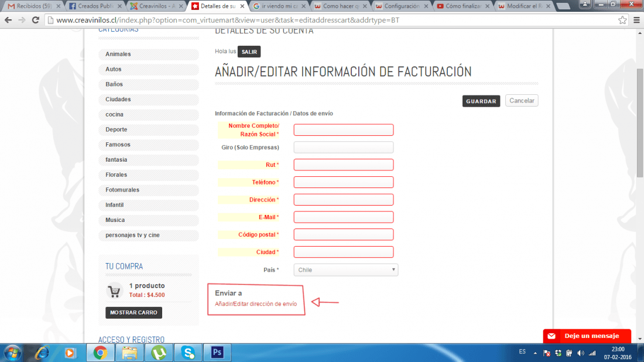Switch to the Recibidos Gmail tab
Viewport: 644px width, 362px height.
click(x=34, y=6)
